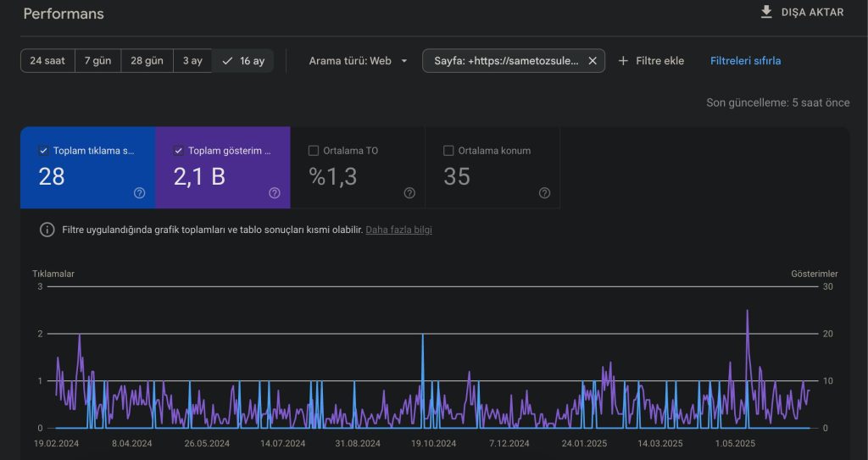
Task: Enable the Ortalama konum checkbox
Action: (448, 151)
